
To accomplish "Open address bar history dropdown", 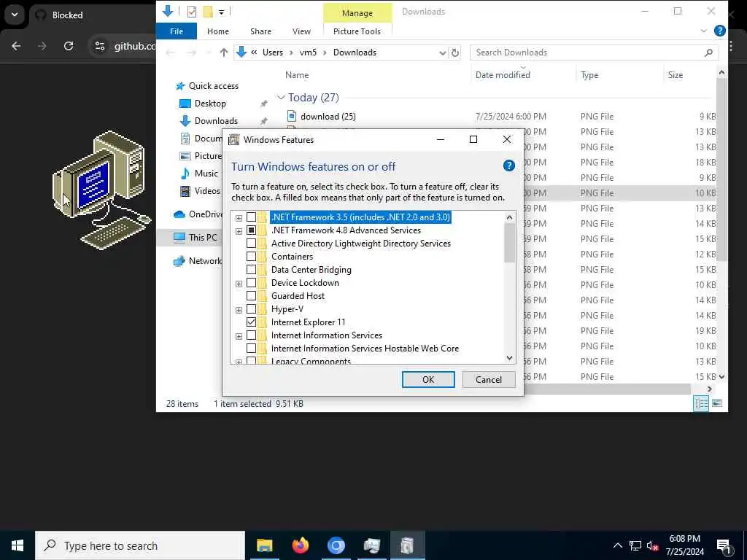I will [x=443, y=52].
